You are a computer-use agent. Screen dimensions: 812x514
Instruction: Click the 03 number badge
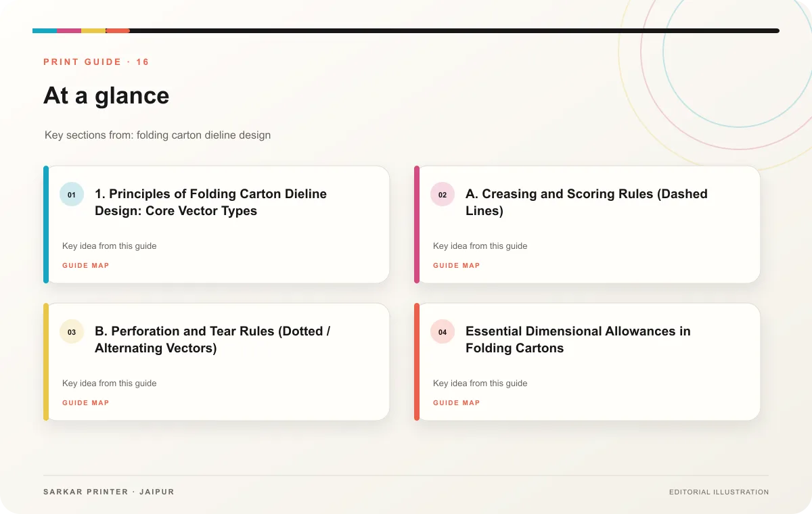[x=72, y=332]
